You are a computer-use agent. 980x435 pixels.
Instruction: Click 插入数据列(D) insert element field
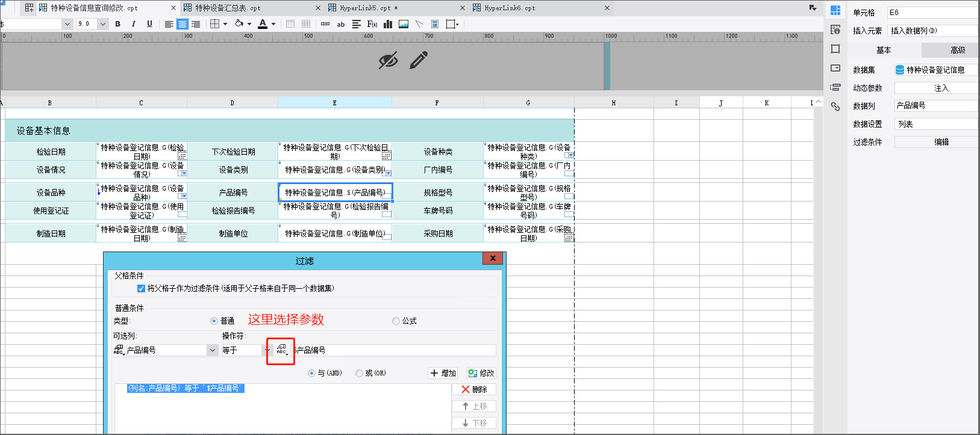point(934,31)
